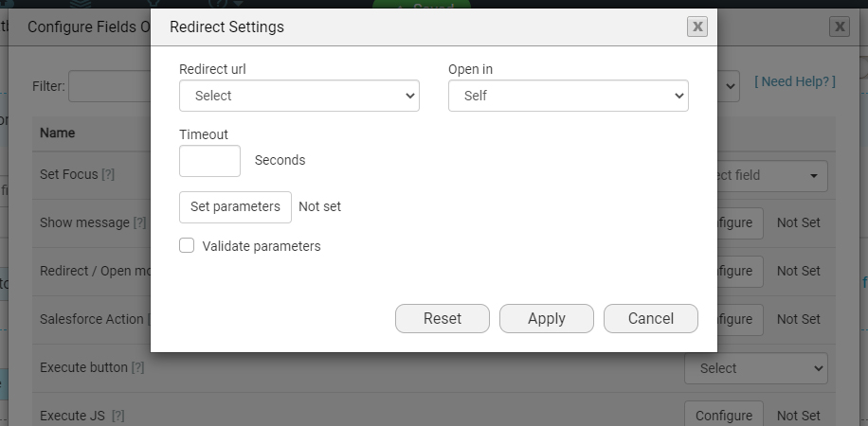Click help icon next to Show message

coord(140,223)
